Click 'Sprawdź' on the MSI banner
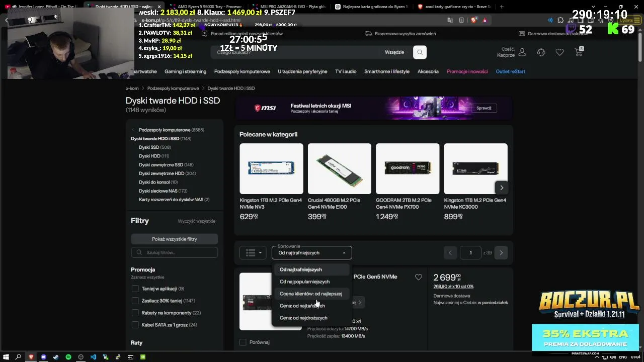Viewport: 644px width, 362px height. tap(484, 108)
